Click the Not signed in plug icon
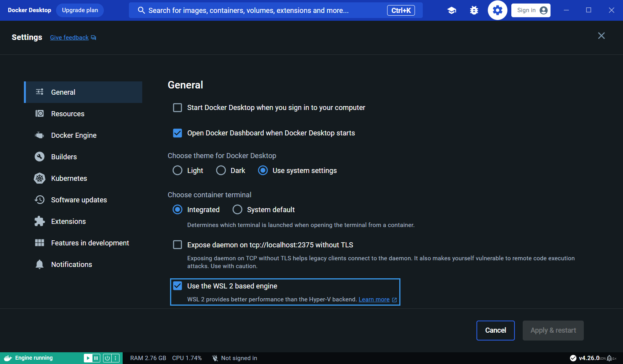Screen dimensions: 623x364 215,358
